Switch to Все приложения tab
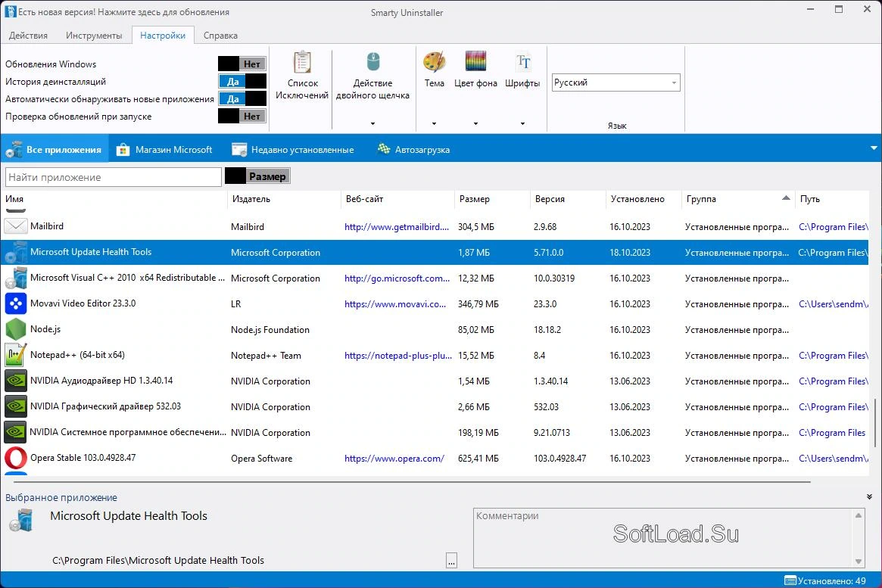 55,150
